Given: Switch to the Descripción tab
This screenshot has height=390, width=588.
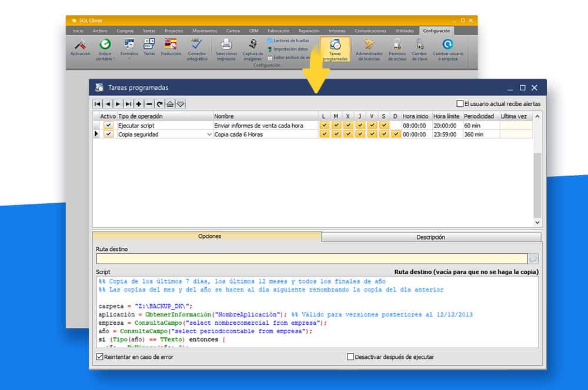Looking at the screenshot, I should [431, 237].
